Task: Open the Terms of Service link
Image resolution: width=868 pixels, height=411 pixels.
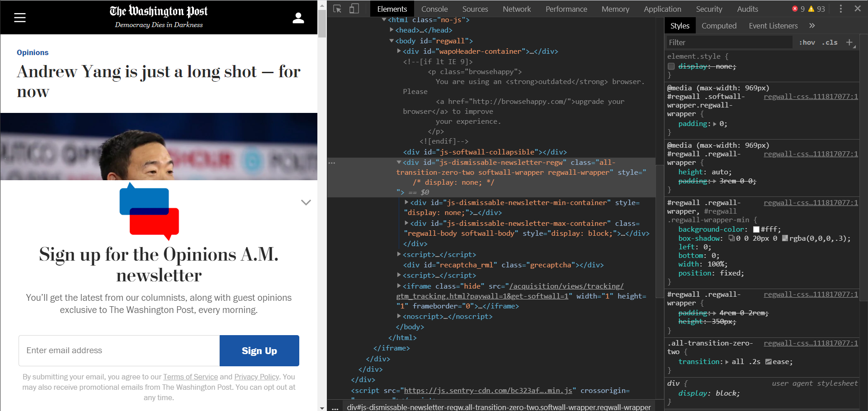Action: click(190, 377)
